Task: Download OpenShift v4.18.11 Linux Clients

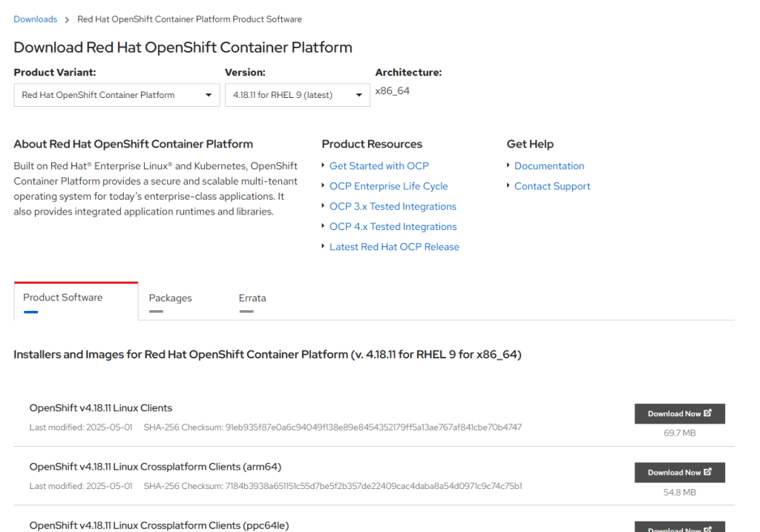Action: point(679,414)
